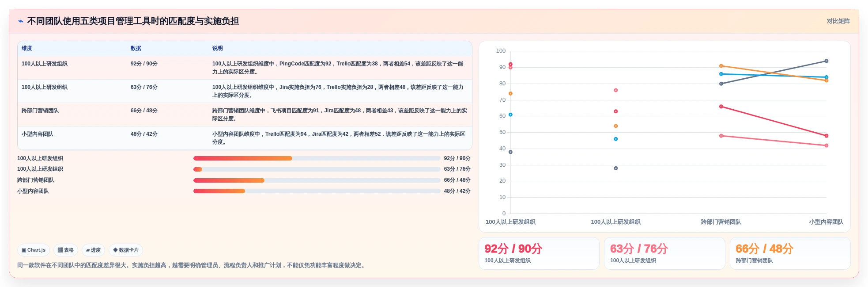868x287 pixels.
Task: Click the table cell reading 63分 / 76分
Action: pyautogui.click(x=144, y=87)
